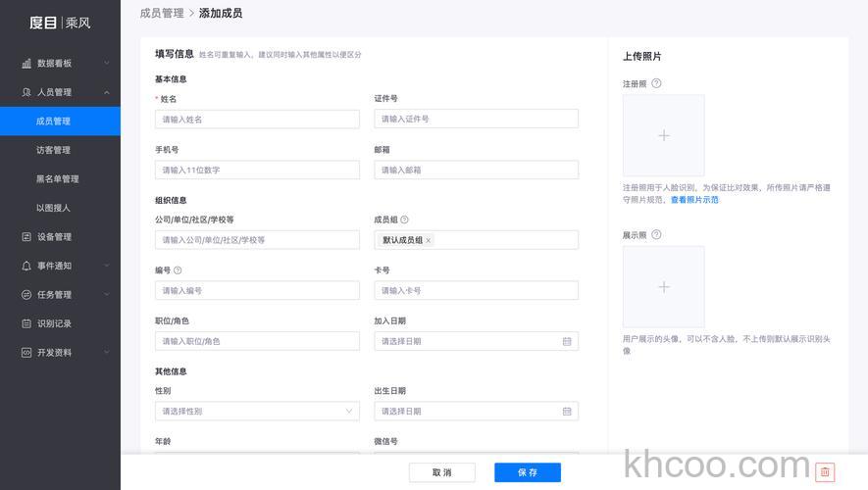Image resolution: width=868 pixels, height=490 pixels.
Task: Go back via 成员管理 breadcrumb
Action: pyautogui.click(x=162, y=14)
